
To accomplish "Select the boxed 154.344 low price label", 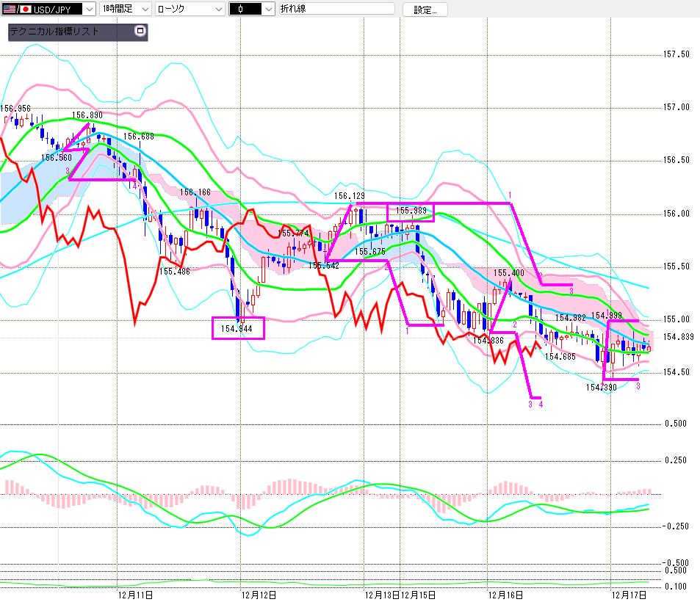I will coord(237,328).
